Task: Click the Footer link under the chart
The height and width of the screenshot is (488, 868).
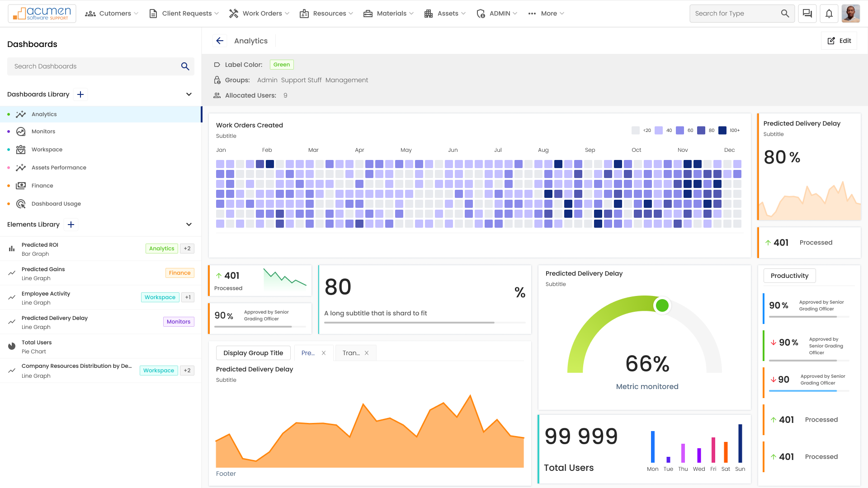Action: click(x=226, y=474)
